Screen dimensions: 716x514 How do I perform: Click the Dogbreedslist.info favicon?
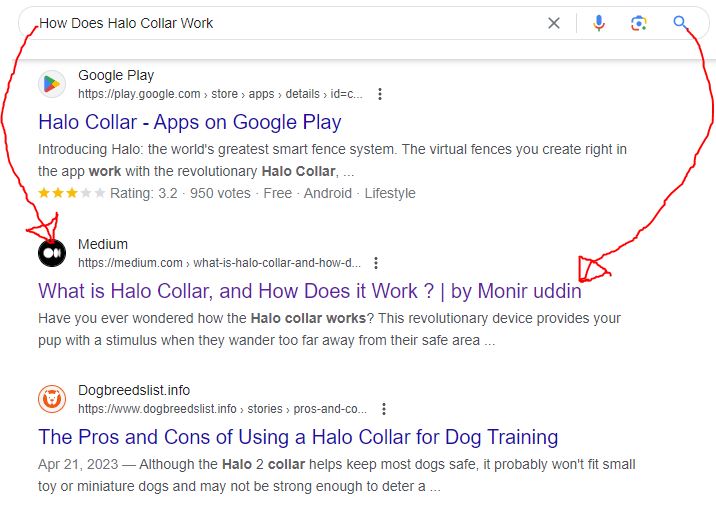click(52, 399)
